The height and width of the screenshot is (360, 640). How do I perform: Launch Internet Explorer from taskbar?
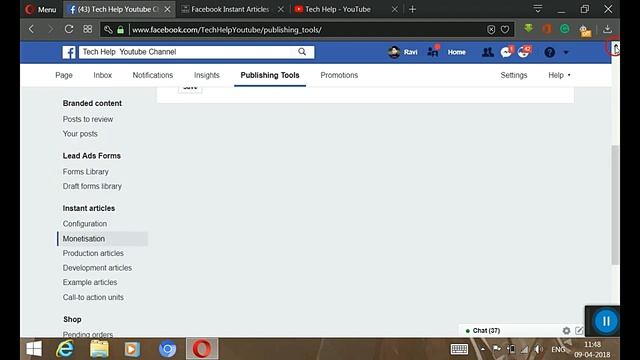click(x=65, y=349)
